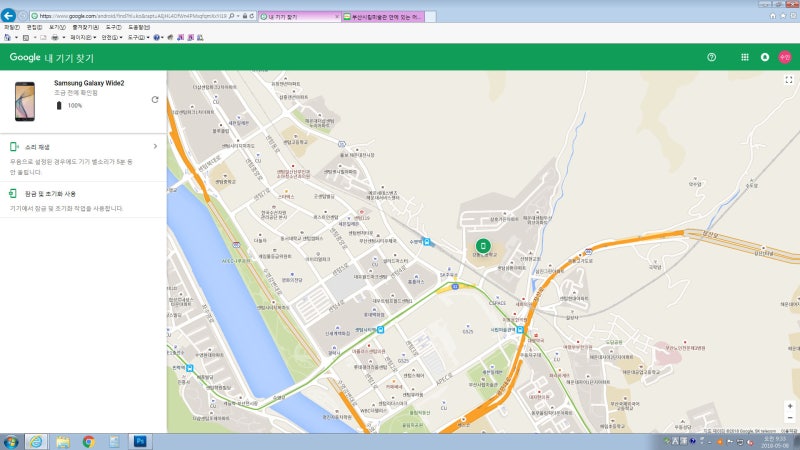
Task: Click the 소리 재생 phone ring icon
Action: (x=14, y=147)
